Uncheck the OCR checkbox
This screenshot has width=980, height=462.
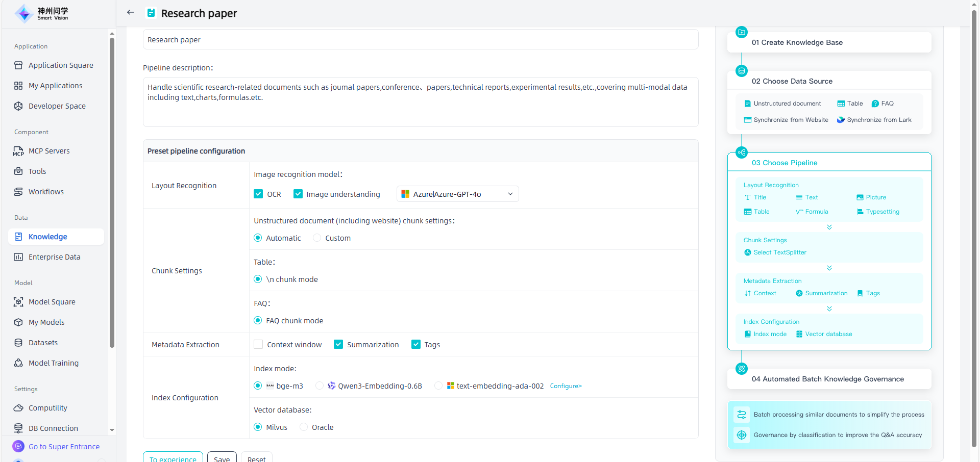pyautogui.click(x=258, y=194)
